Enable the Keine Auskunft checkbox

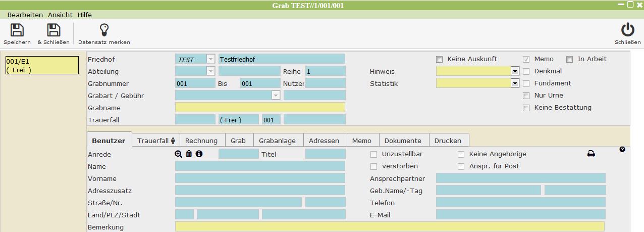pos(439,59)
